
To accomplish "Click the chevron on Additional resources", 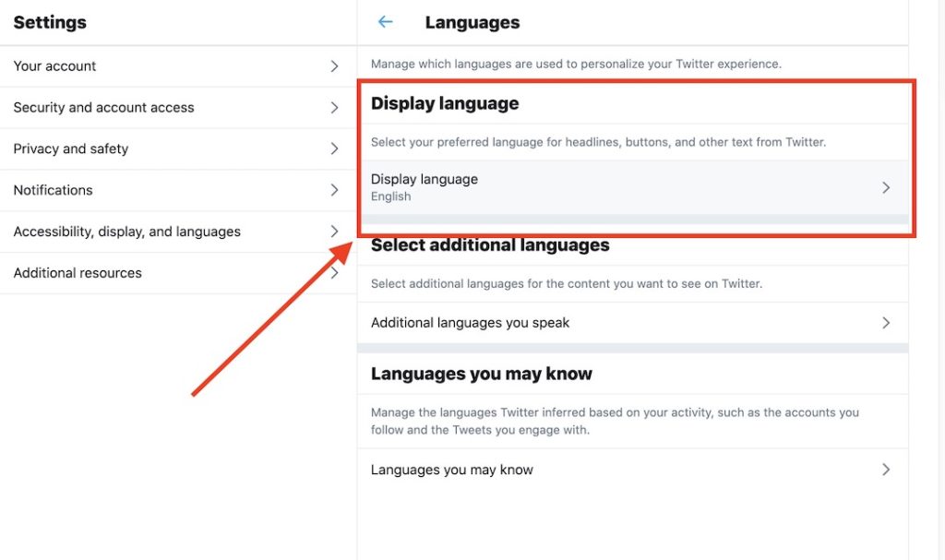I will click(x=335, y=272).
